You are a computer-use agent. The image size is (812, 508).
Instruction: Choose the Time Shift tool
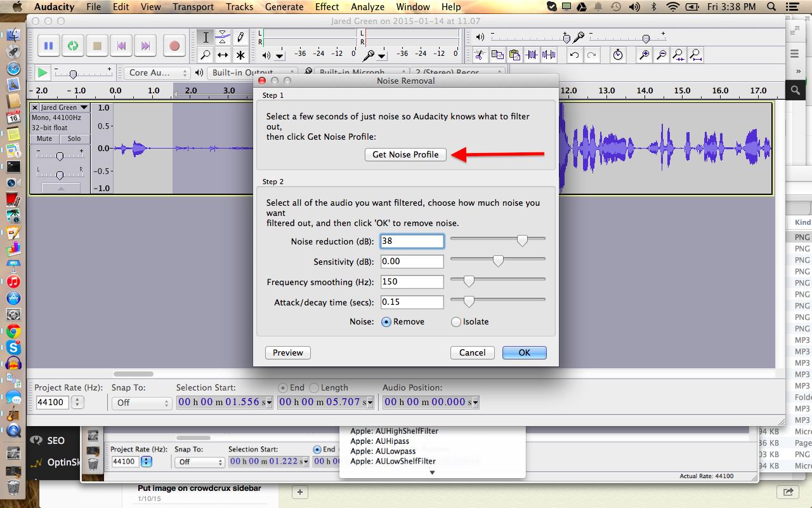pyautogui.click(x=223, y=55)
